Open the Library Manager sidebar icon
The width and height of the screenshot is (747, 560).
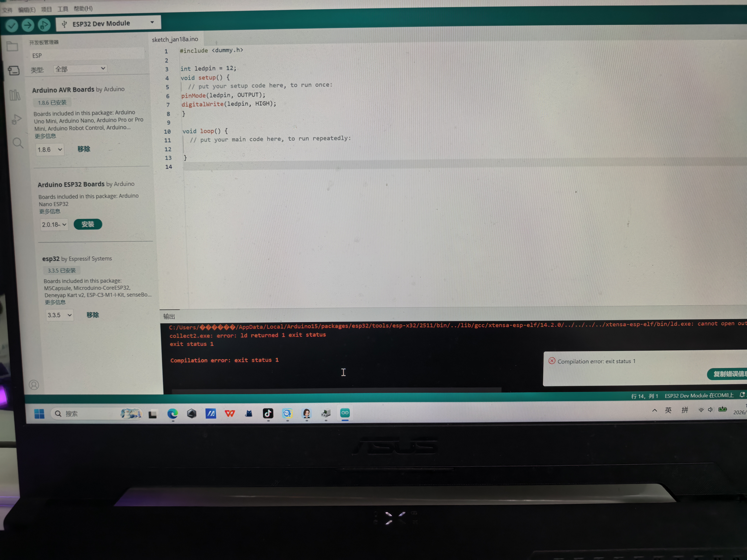click(15, 96)
